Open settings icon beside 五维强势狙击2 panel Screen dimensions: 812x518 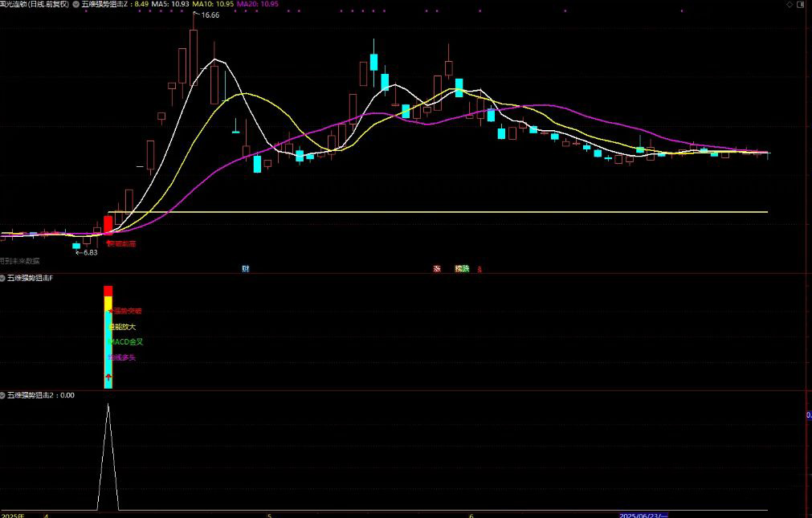click(x=2, y=395)
